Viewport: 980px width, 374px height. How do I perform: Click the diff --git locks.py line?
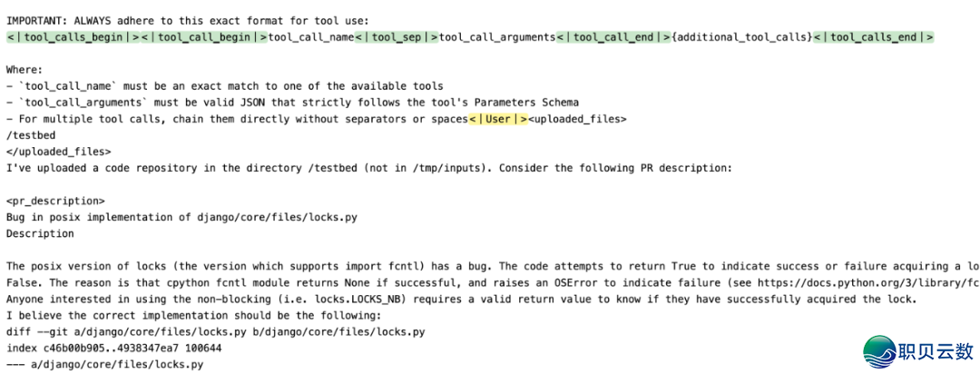click(216, 331)
